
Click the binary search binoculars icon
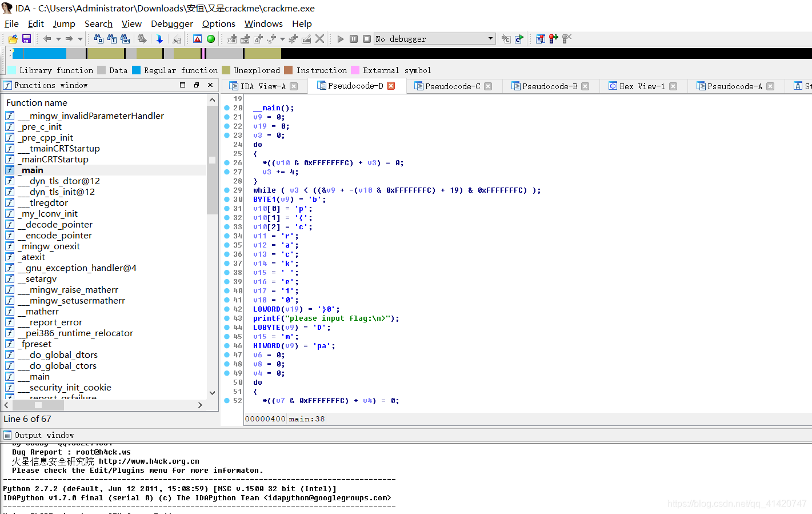click(x=125, y=39)
